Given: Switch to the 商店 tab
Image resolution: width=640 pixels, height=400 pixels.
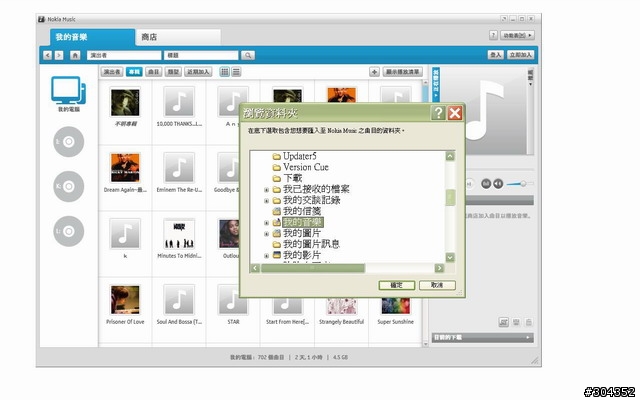Looking at the screenshot, I should 178,37.
